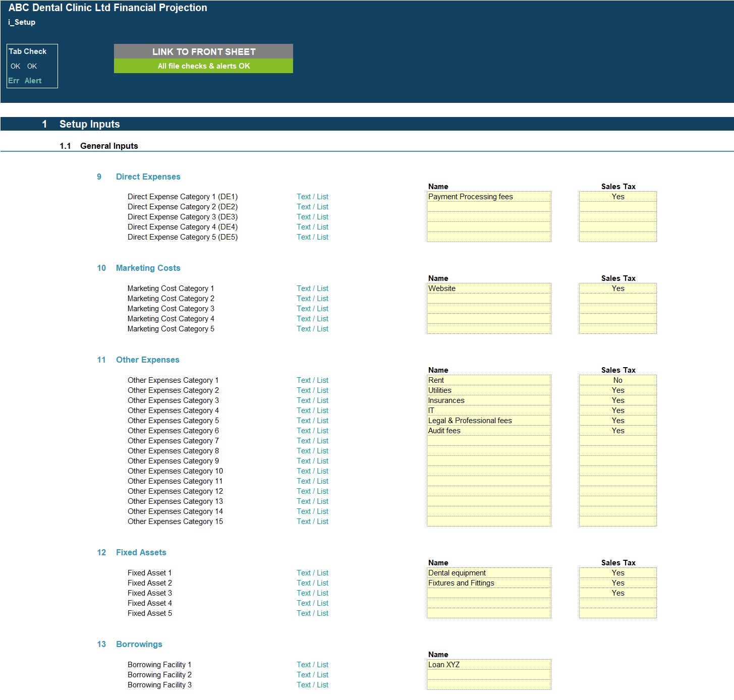Viewport: 734px width, 700px height.
Task: Open the Sales Tax cell for Audit fees
Action: 618,431
